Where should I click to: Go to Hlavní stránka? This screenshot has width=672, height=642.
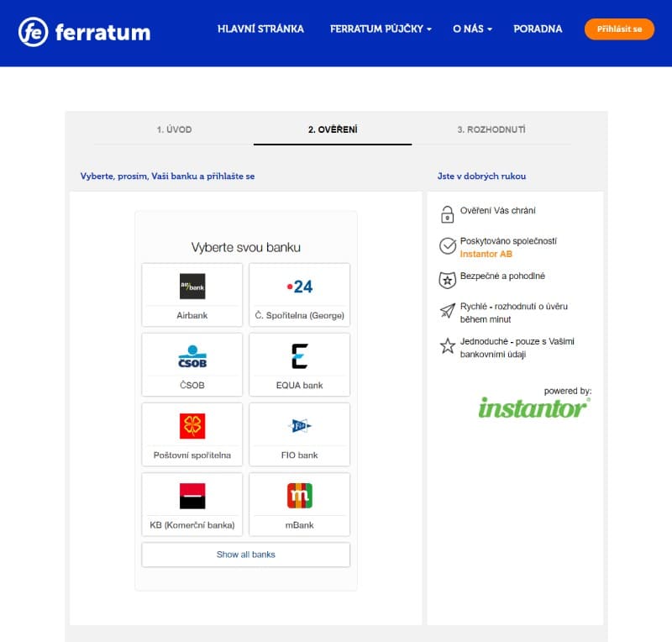point(260,29)
